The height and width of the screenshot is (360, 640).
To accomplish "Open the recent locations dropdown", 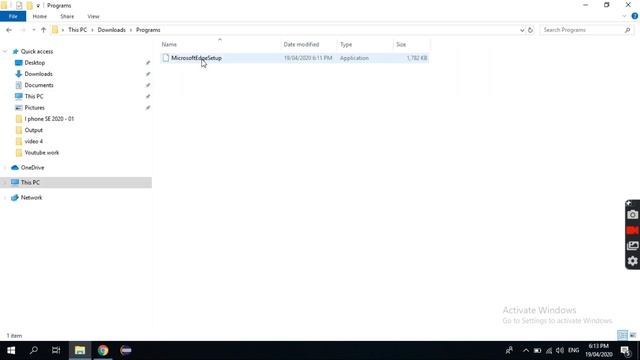I will (33, 30).
